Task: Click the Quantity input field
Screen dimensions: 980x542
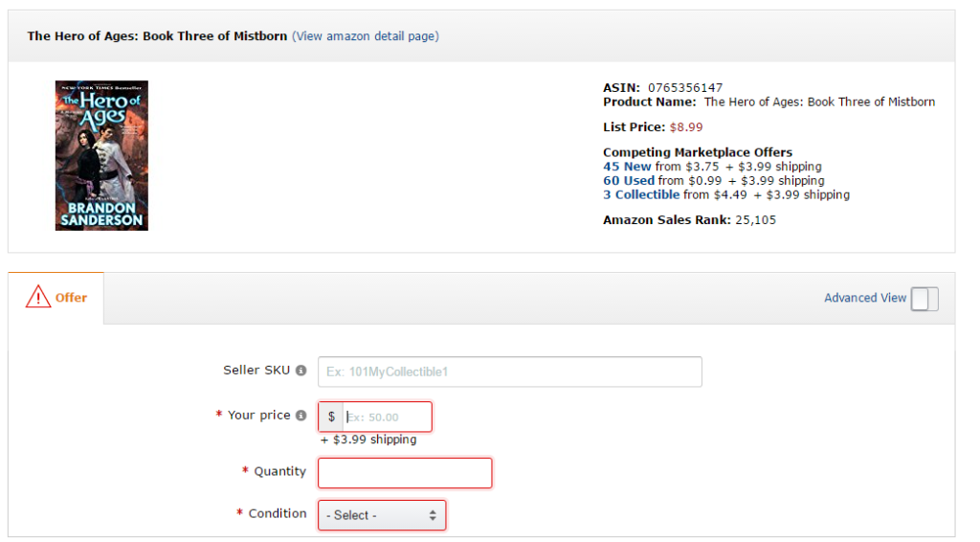Action: tap(405, 473)
